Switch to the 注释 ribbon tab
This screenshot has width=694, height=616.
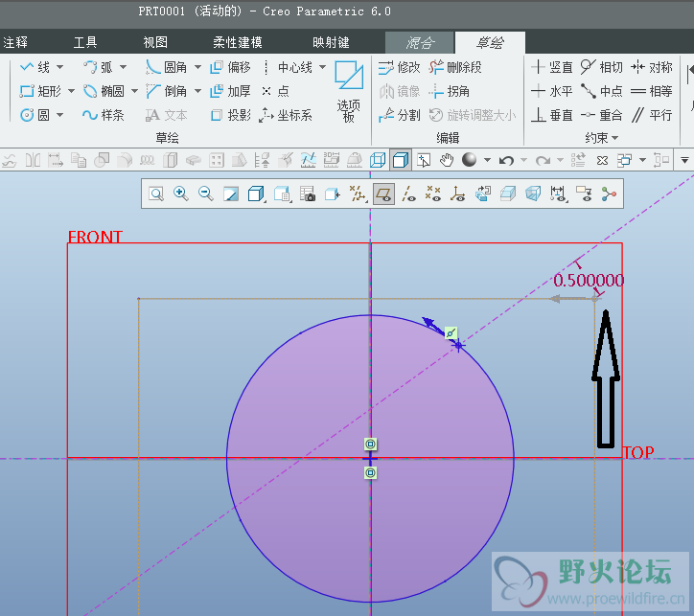pyautogui.click(x=15, y=42)
